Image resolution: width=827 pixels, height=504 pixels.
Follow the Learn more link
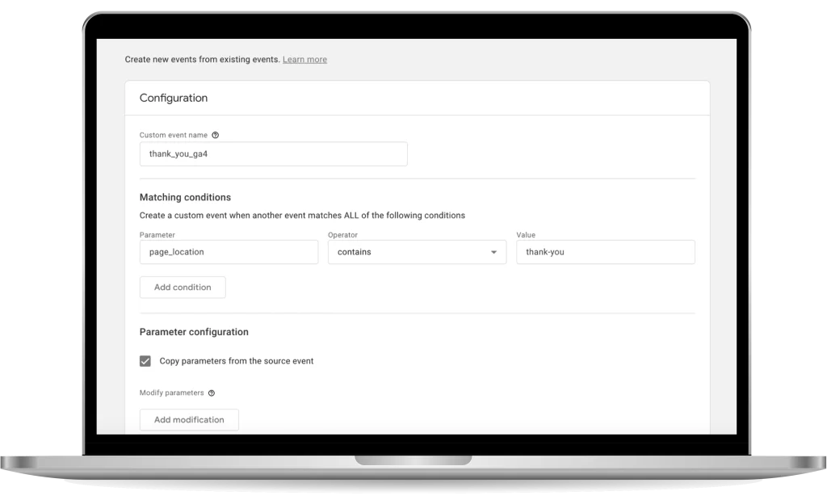[x=304, y=60]
